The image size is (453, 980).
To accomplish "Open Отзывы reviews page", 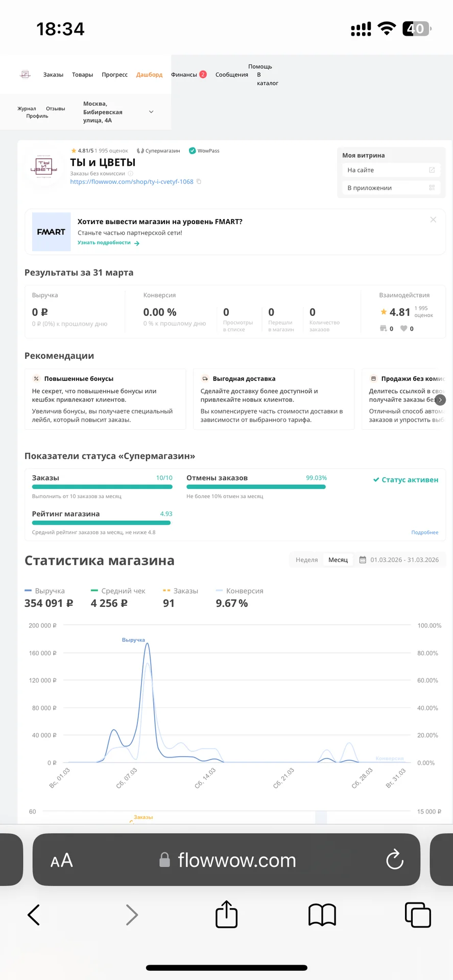I will click(x=56, y=109).
